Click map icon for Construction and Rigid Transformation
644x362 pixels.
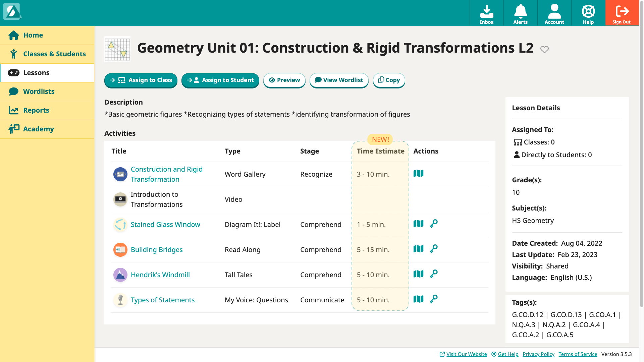click(418, 173)
